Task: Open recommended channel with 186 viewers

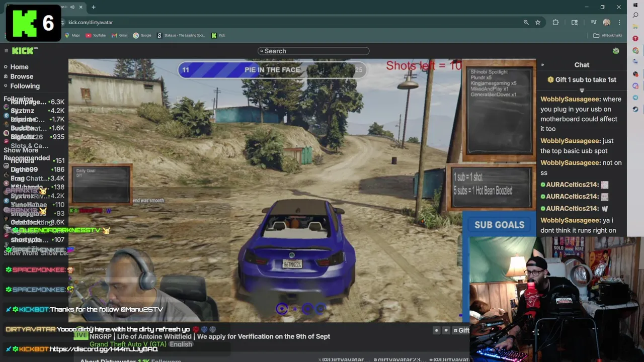Action: point(34,170)
